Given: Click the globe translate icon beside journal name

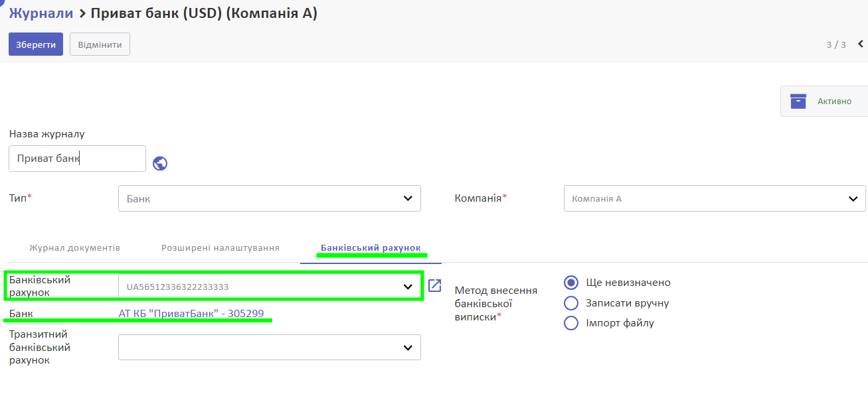Looking at the screenshot, I should 160,163.
